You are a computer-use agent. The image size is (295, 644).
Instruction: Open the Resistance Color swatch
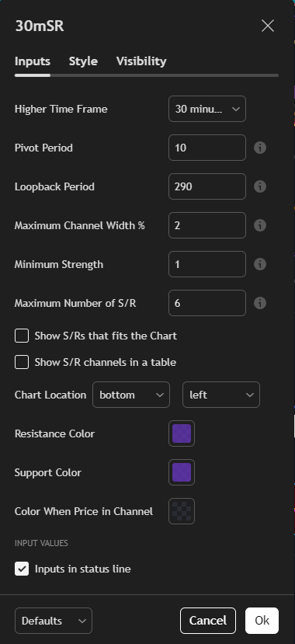(x=182, y=433)
